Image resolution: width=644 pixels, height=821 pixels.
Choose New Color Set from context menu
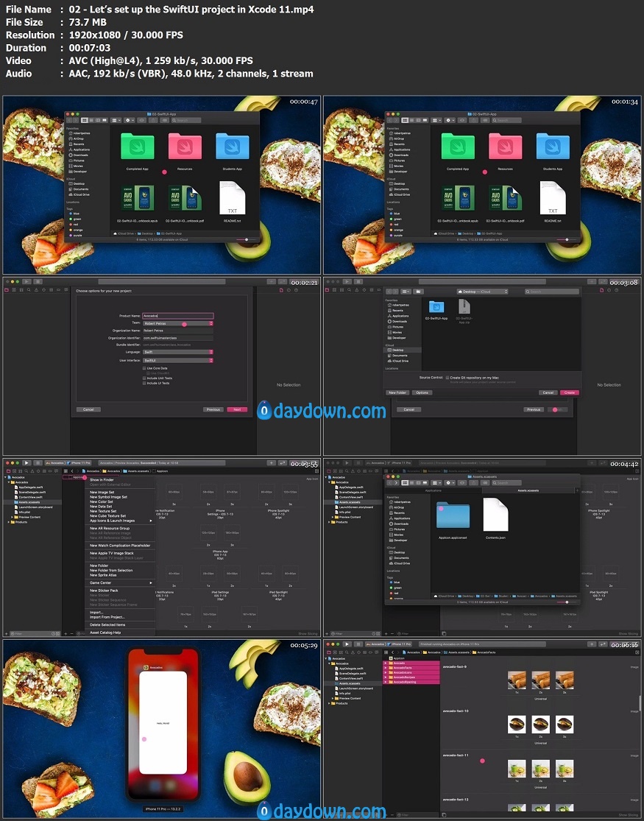click(102, 501)
